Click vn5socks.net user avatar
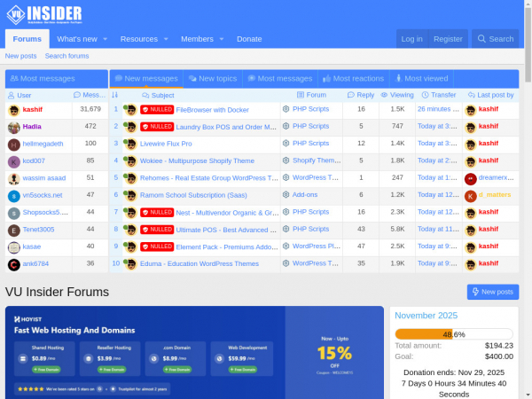The height and width of the screenshot is (399, 532). (14, 196)
